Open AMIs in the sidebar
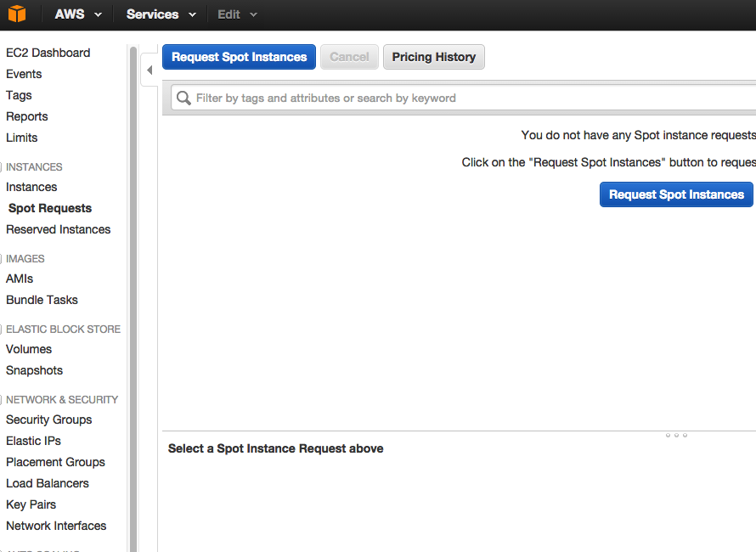 click(x=20, y=279)
